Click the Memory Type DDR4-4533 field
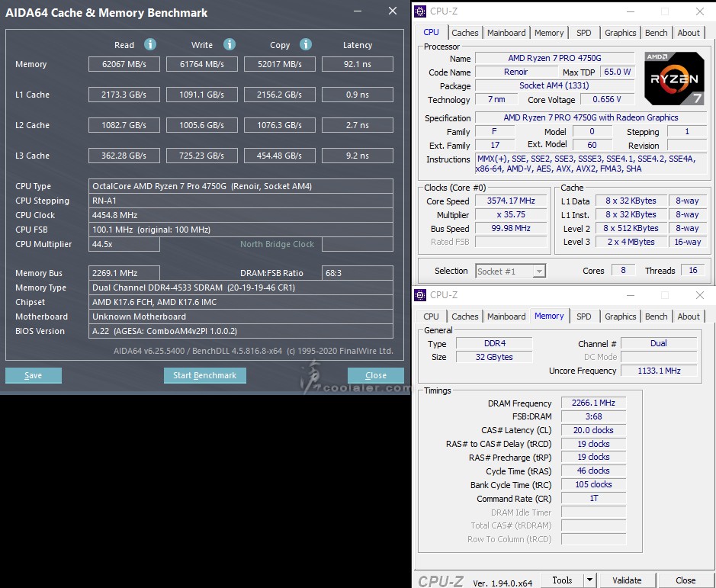 [241, 288]
